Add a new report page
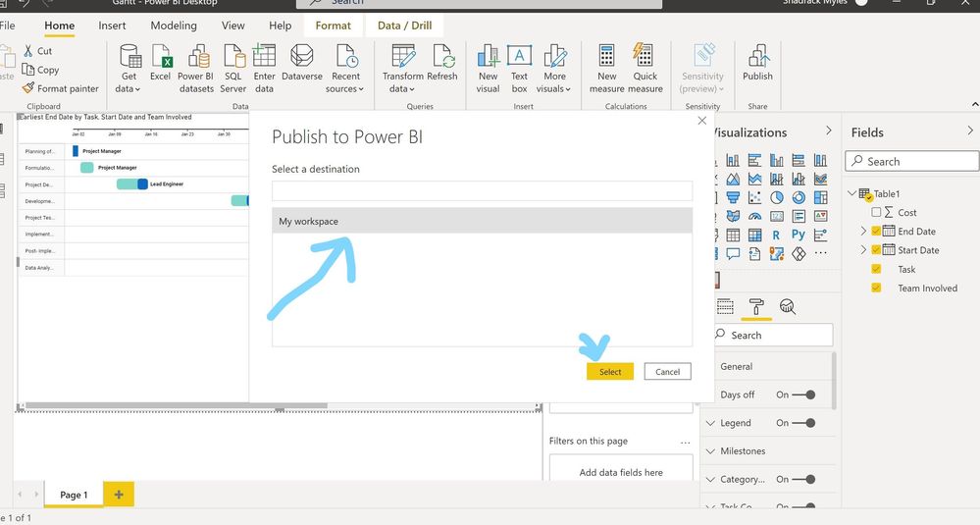The height and width of the screenshot is (525, 980). coord(118,495)
